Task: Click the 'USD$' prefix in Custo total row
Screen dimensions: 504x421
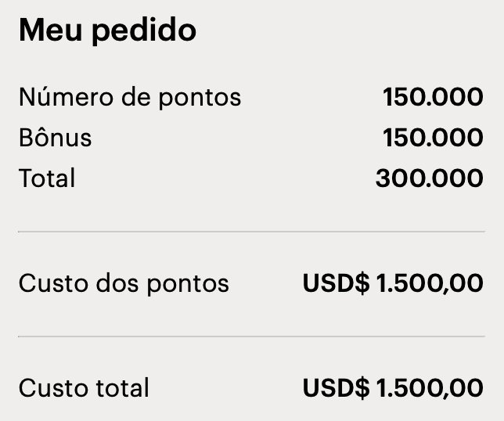Action: [337, 388]
